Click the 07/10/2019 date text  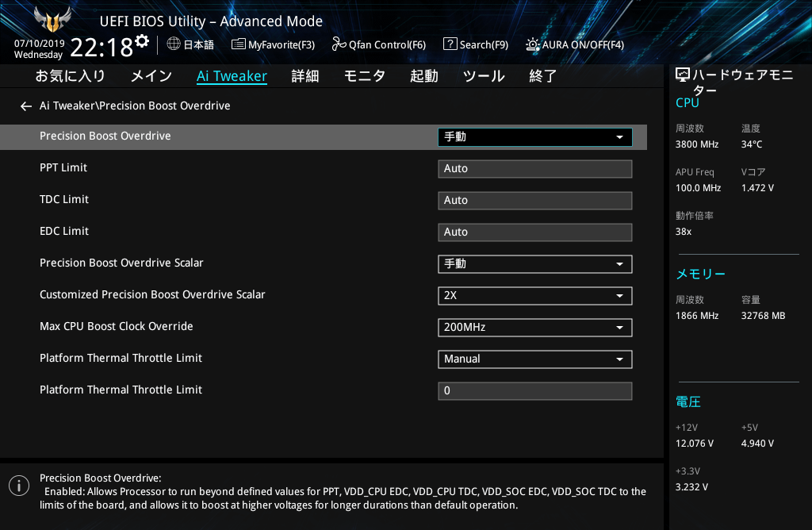[40, 44]
